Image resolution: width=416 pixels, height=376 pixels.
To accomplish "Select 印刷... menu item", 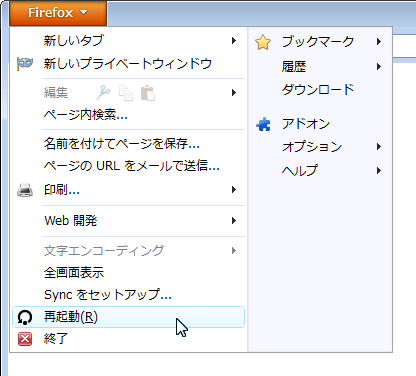I will coord(128,190).
